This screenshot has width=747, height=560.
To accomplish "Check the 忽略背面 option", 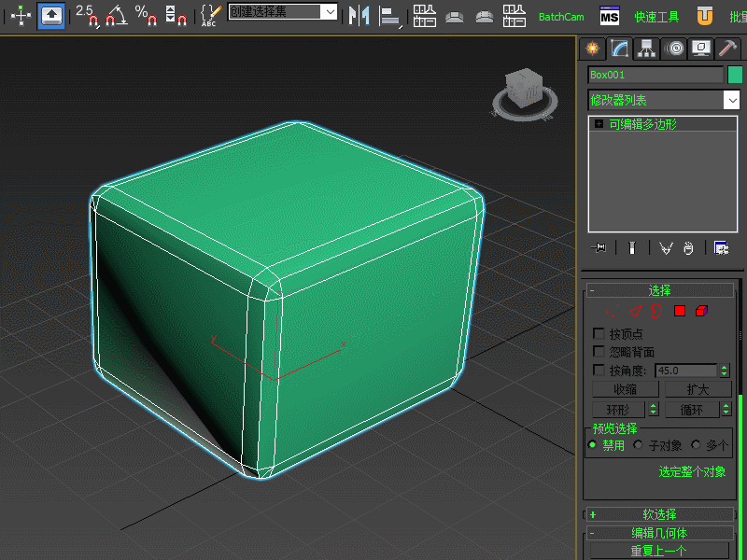I will (x=599, y=352).
